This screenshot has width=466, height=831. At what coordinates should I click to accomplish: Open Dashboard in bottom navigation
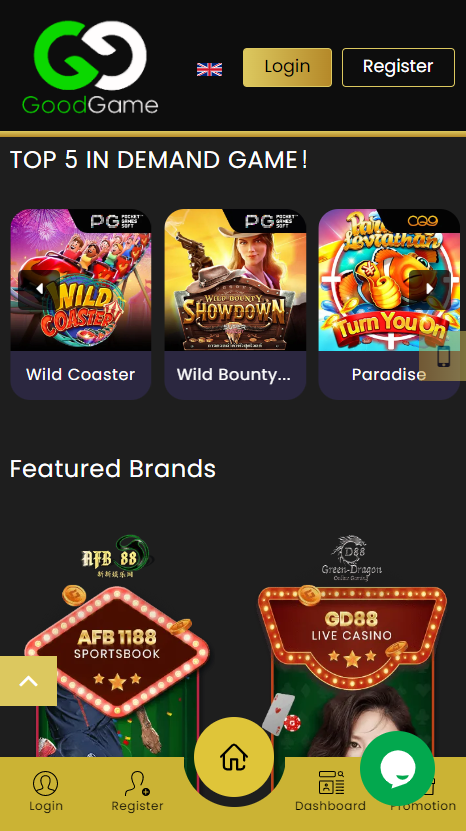point(330,791)
